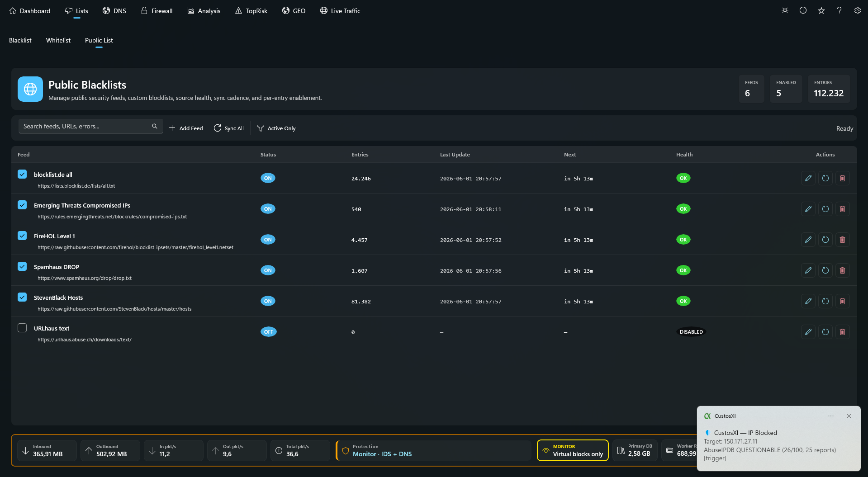Click the Add Feed button
Screen dimensions: 868x477
[x=186, y=128]
